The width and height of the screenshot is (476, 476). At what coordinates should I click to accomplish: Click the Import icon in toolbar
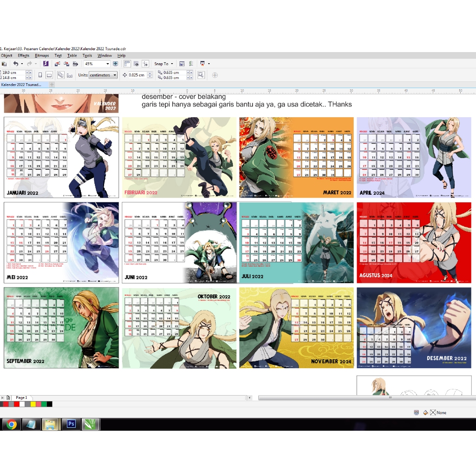click(x=58, y=64)
